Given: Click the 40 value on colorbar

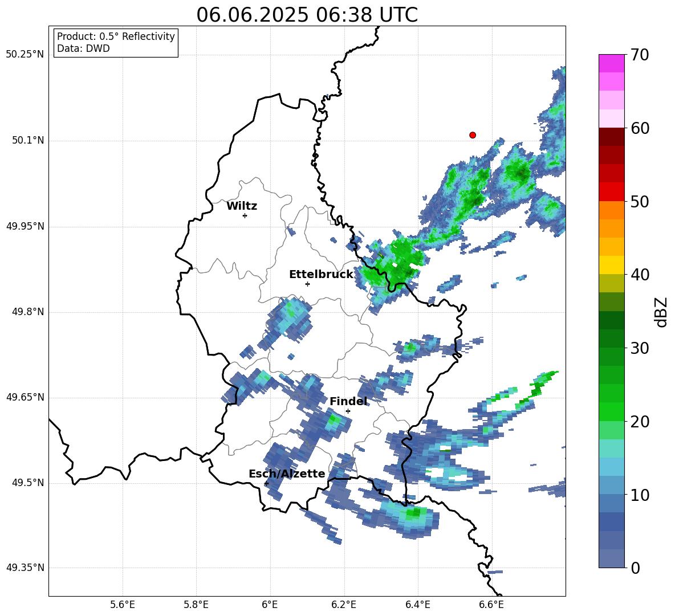Looking at the screenshot, I should tap(640, 275).
